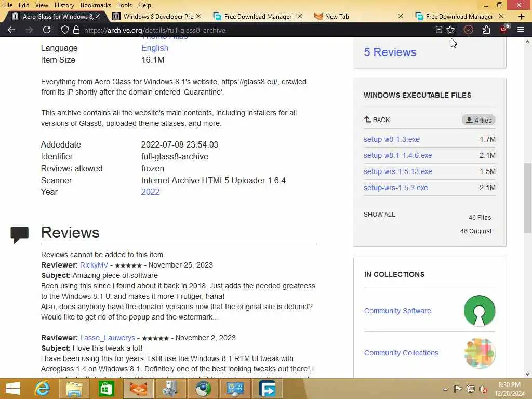
Task: Show hidden system tray icons
Action: [x=445, y=389]
